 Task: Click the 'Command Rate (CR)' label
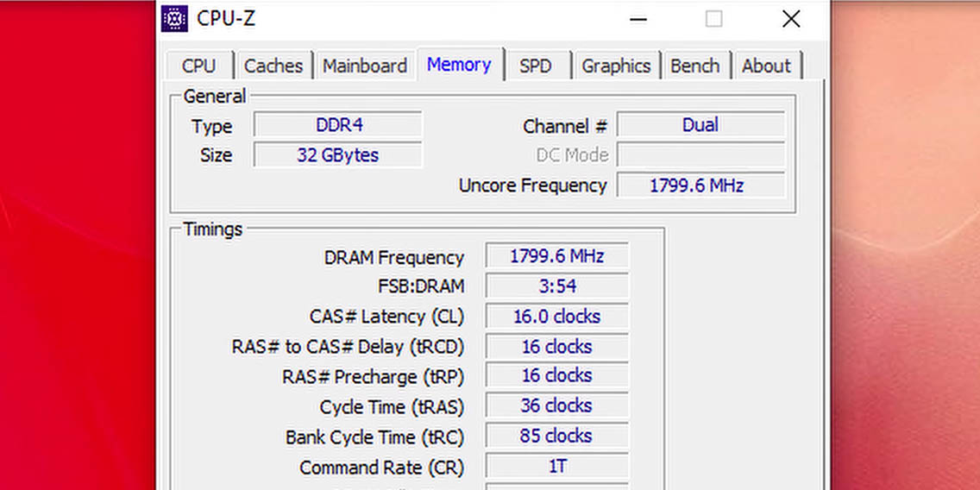pyautogui.click(x=382, y=468)
